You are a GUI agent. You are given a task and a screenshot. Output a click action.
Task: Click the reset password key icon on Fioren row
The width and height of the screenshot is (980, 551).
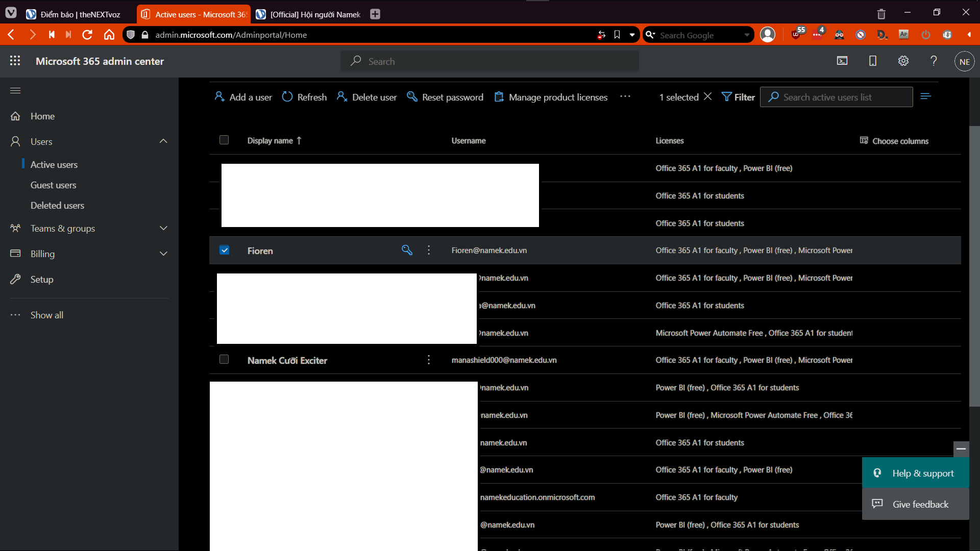[407, 250]
